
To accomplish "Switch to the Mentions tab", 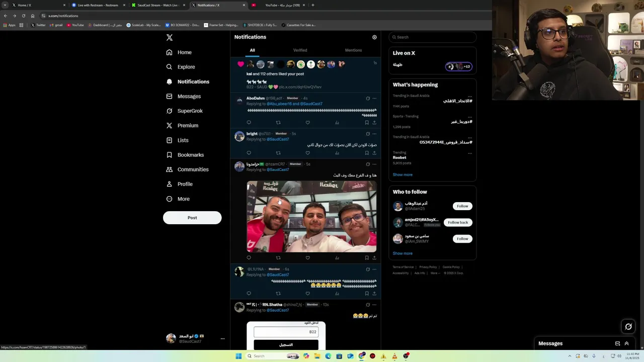I will click(353, 50).
